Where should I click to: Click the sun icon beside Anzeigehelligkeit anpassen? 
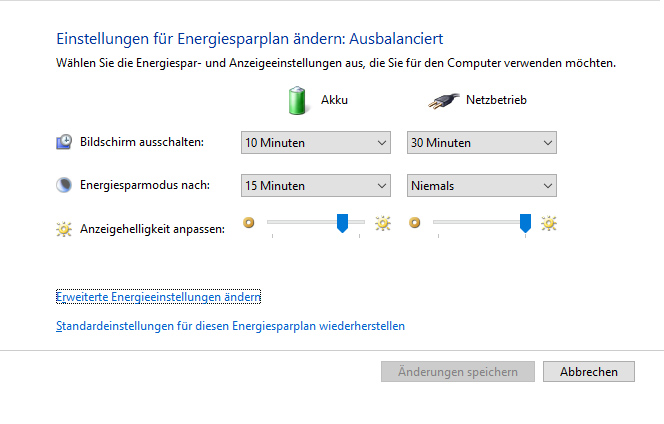[64, 229]
